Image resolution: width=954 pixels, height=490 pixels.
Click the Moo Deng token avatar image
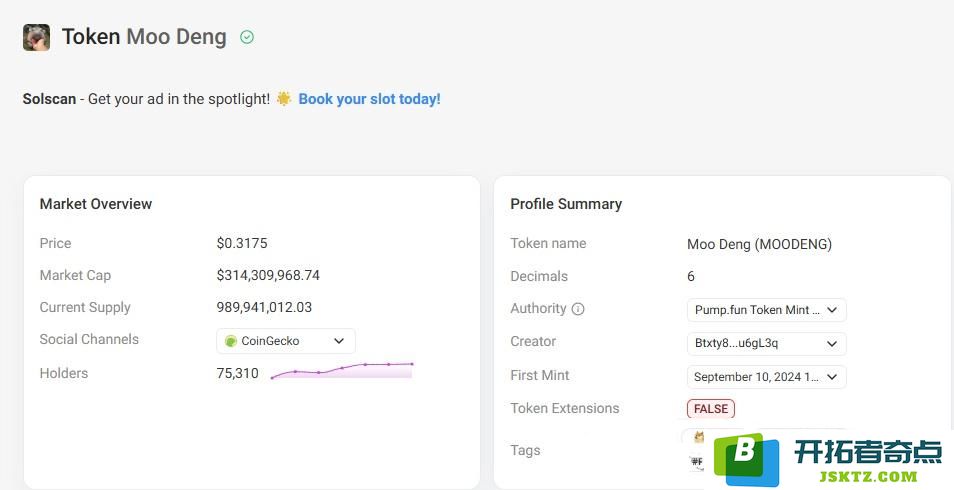(x=37, y=37)
